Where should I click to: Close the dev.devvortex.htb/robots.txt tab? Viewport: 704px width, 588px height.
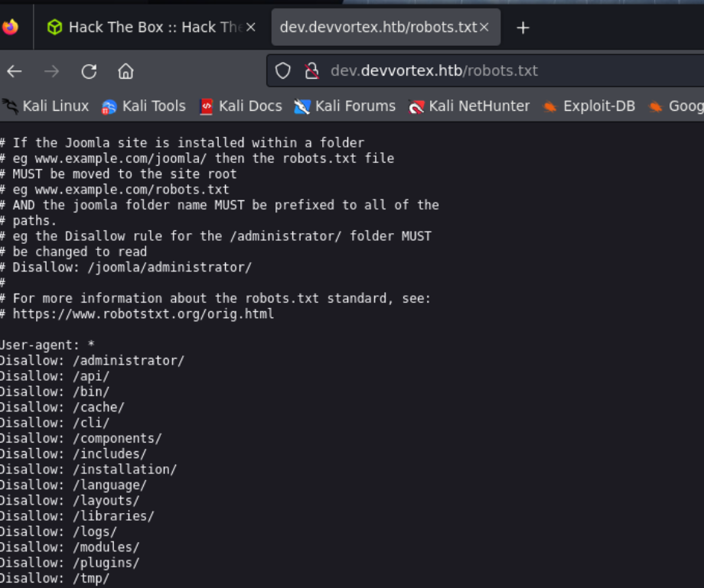click(484, 28)
